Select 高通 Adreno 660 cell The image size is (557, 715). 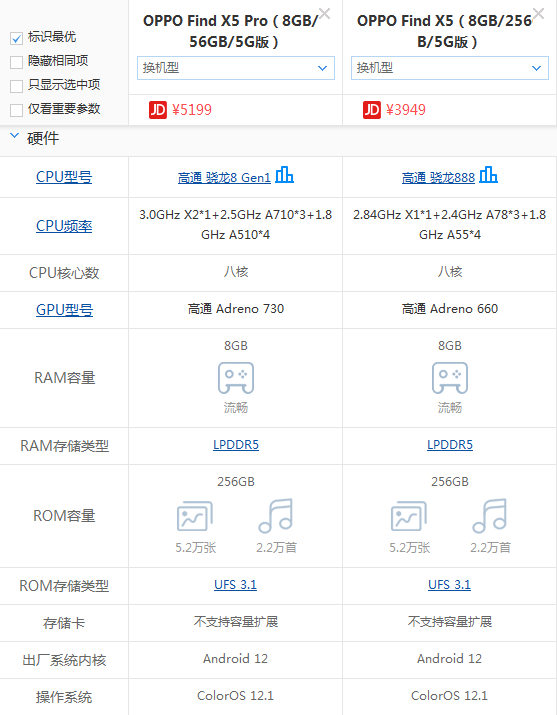pos(449,309)
